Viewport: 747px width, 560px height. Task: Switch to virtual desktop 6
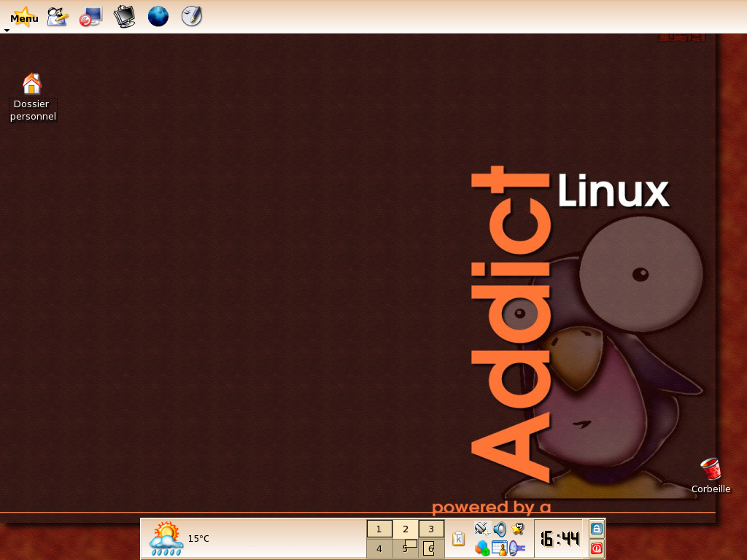click(431, 548)
